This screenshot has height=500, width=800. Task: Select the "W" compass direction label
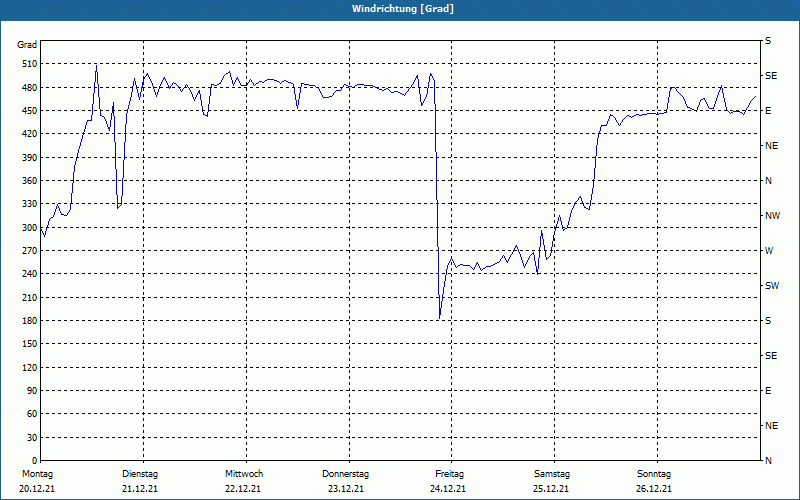coord(769,251)
